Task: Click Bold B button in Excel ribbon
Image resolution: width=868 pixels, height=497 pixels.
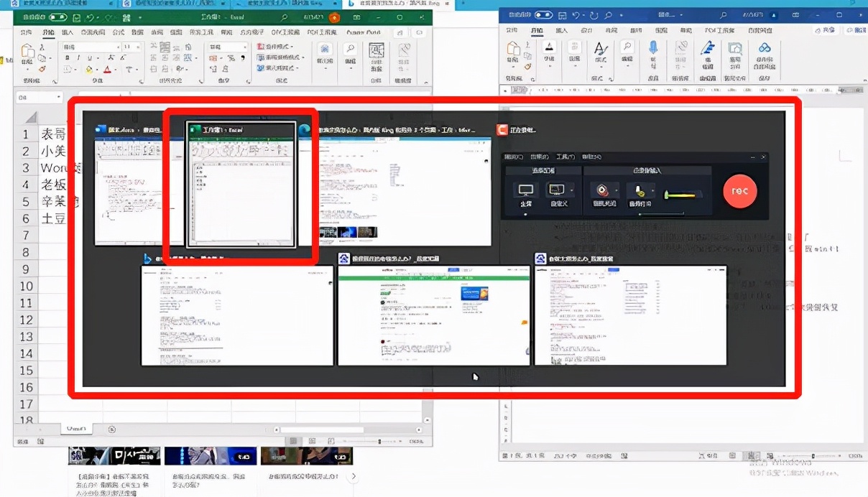Action: [68, 58]
